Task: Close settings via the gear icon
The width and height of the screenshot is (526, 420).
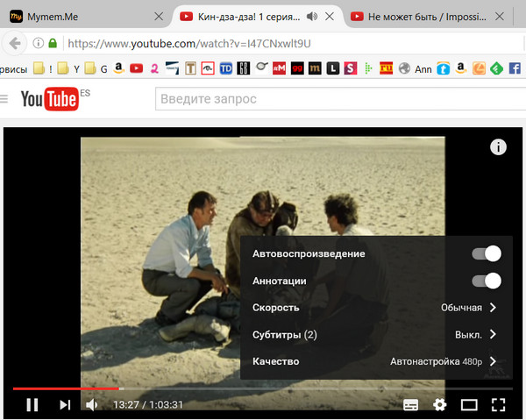Action: point(439,404)
